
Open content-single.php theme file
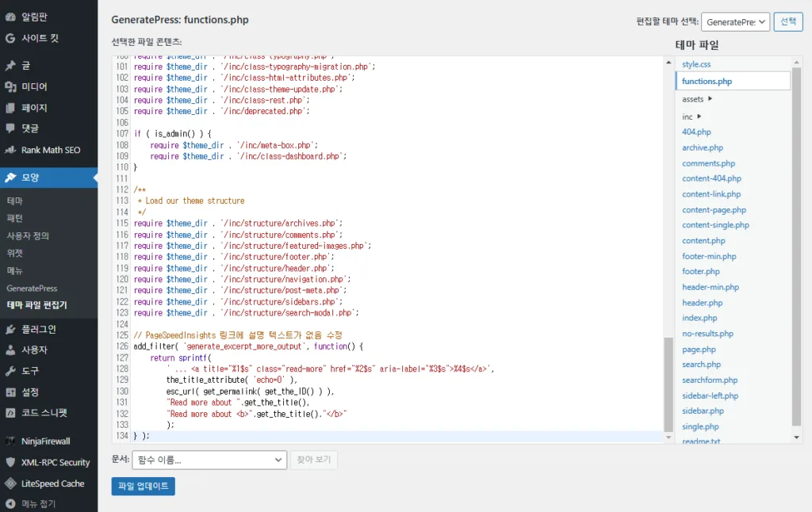(x=715, y=225)
